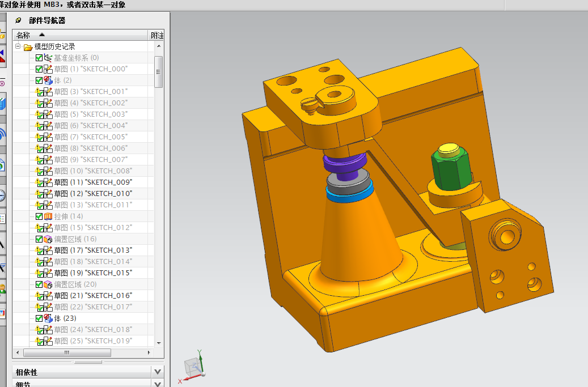Click the sketch icon of SKETCH_015
Screen dimensions: 588x387
[48, 273]
